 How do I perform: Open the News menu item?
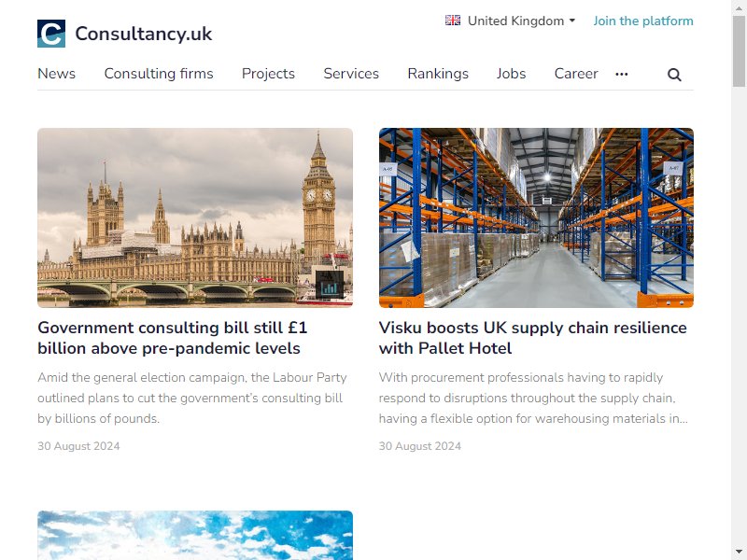click(57, 74)
